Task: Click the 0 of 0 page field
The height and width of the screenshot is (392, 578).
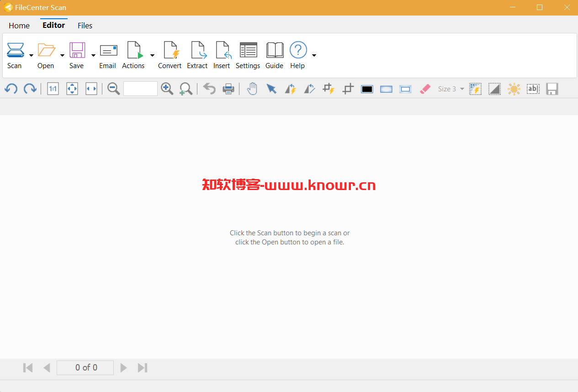Action: coord(85,368)
